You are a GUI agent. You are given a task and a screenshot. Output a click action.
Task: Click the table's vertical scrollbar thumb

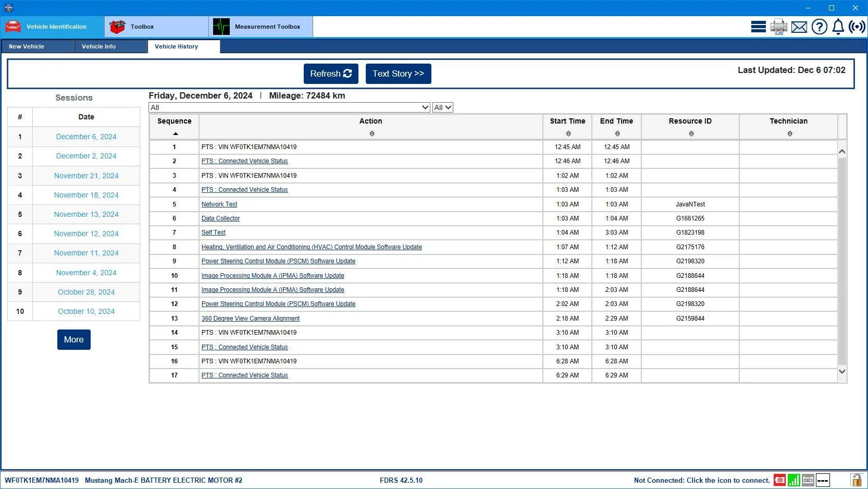[842, 261]
